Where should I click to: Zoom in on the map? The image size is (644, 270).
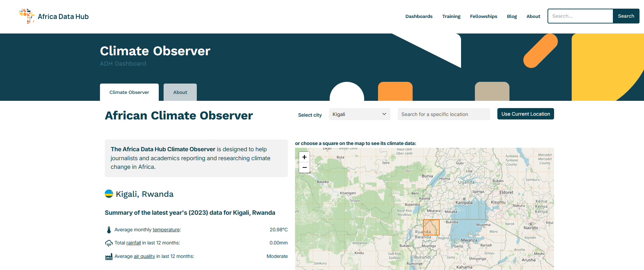point(304,157)
